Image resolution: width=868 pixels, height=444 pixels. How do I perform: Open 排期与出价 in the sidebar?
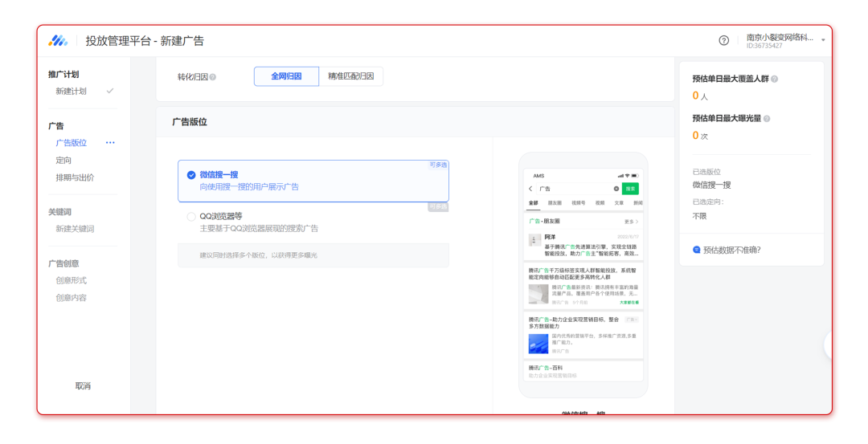click(75, 177)
